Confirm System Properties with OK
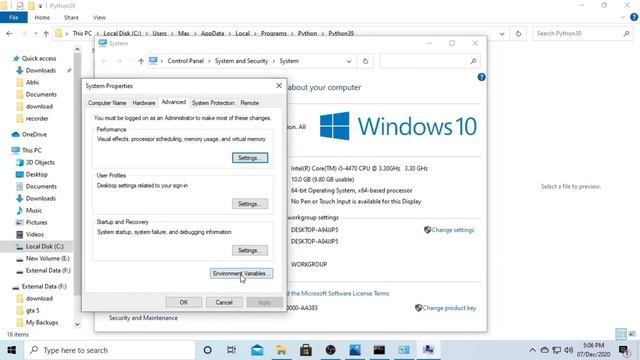640x360 pixels. pos(184,302)
